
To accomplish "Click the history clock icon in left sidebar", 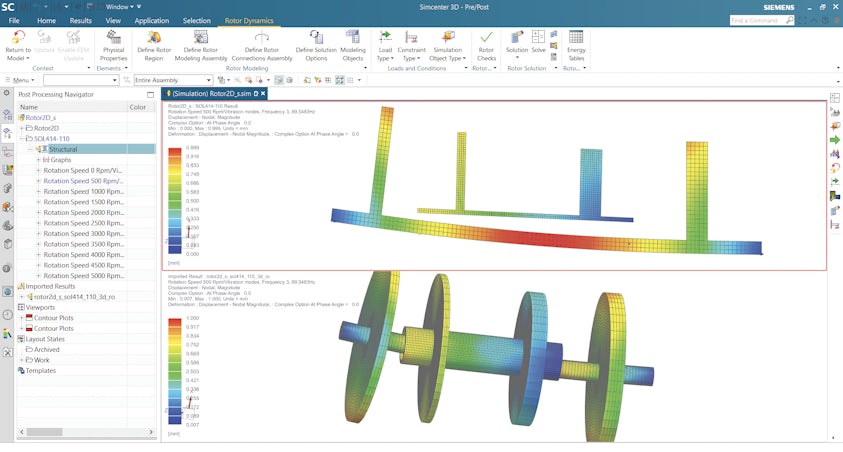I will coord(7,315).
